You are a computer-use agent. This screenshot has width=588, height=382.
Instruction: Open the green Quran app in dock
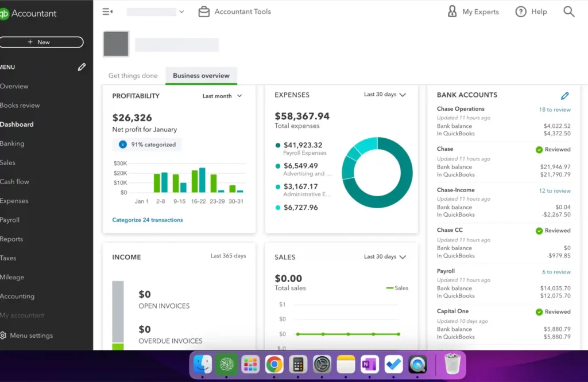pos(226,364)
